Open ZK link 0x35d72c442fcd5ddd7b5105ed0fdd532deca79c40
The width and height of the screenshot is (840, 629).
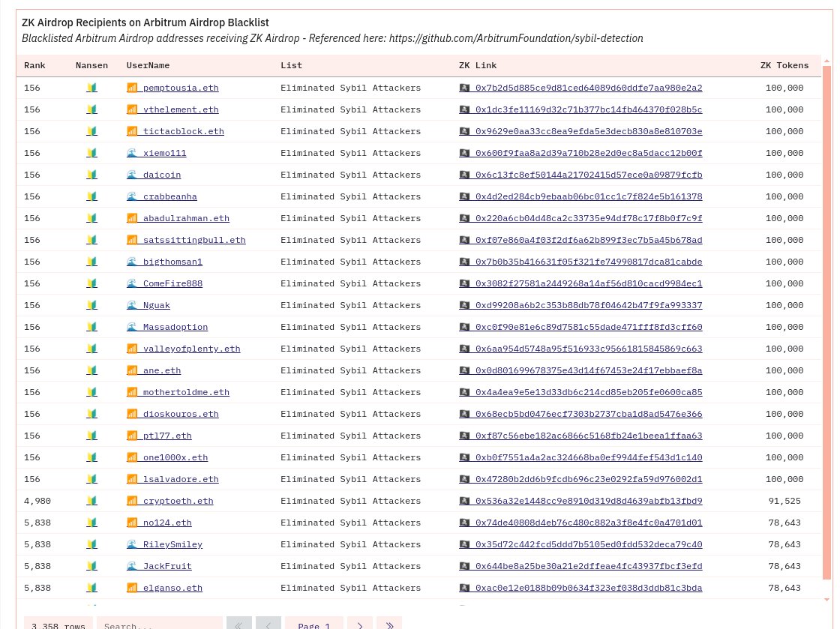point(589,544)
